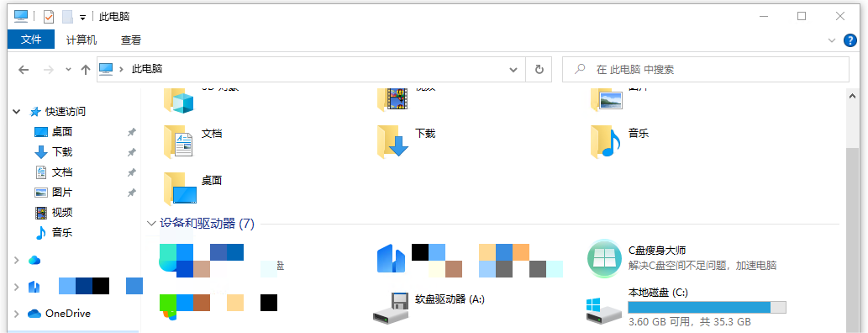Image resolution: width=868 pixels, height=333 pixels.
Task: Click the properties icon in quick access toolbar
Action: click(49, 17)
